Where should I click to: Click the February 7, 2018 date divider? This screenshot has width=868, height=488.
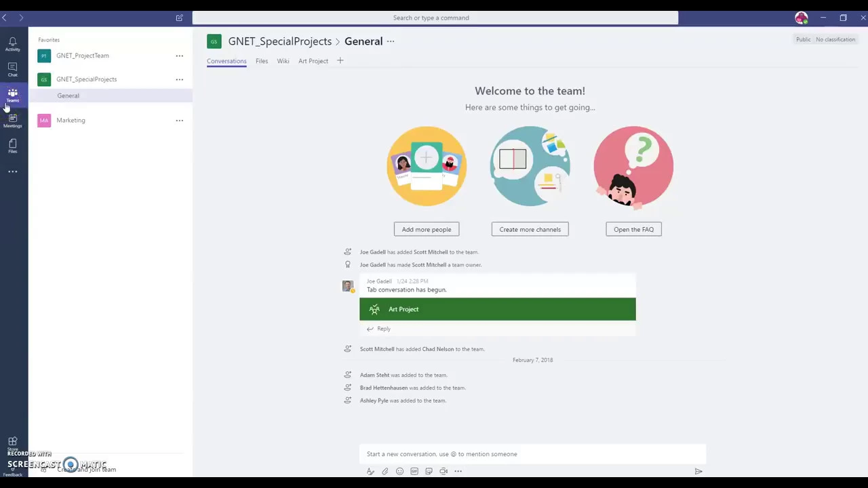(x=532, y=360)
